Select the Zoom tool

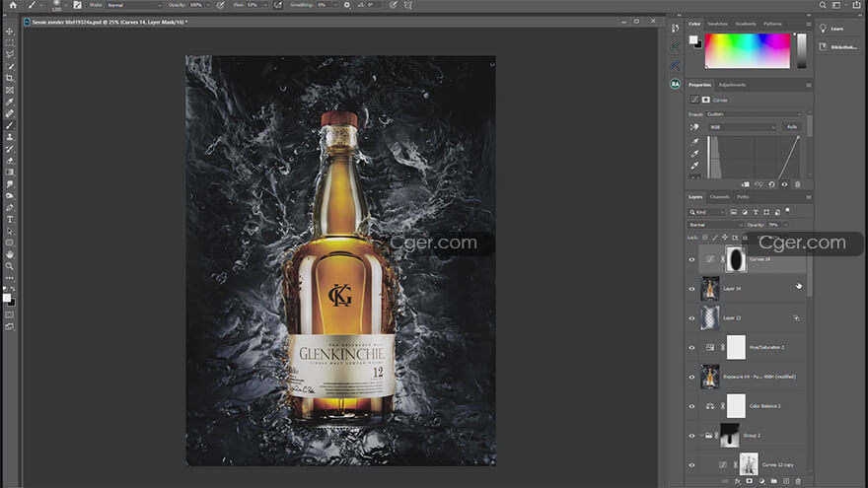click(x=10, y=266)
